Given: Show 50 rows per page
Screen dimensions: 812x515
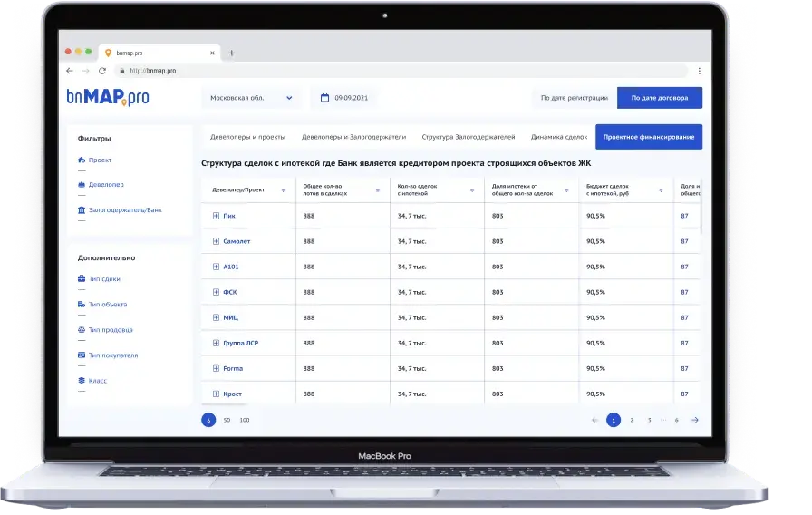Looking at the screenshot, I should click(x=227, y=420).
